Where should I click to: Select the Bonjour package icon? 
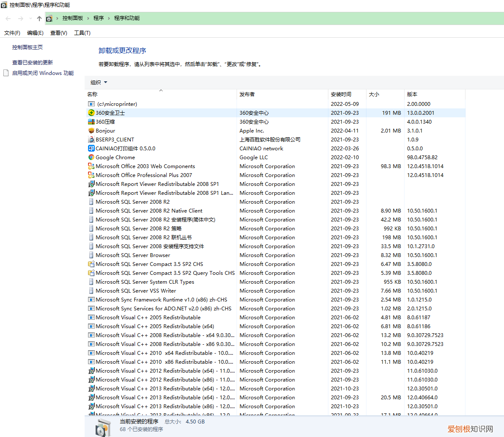91,130
